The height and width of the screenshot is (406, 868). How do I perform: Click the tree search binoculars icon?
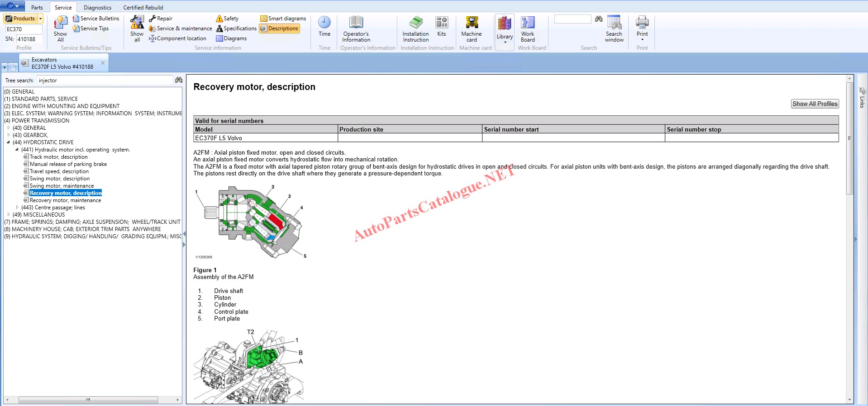(178, 80)
